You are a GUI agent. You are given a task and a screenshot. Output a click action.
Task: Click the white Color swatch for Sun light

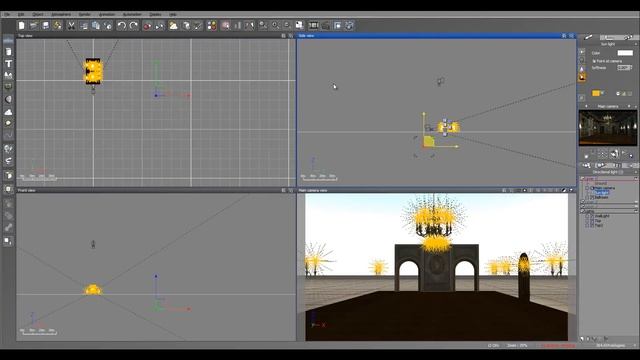(625, 53)
